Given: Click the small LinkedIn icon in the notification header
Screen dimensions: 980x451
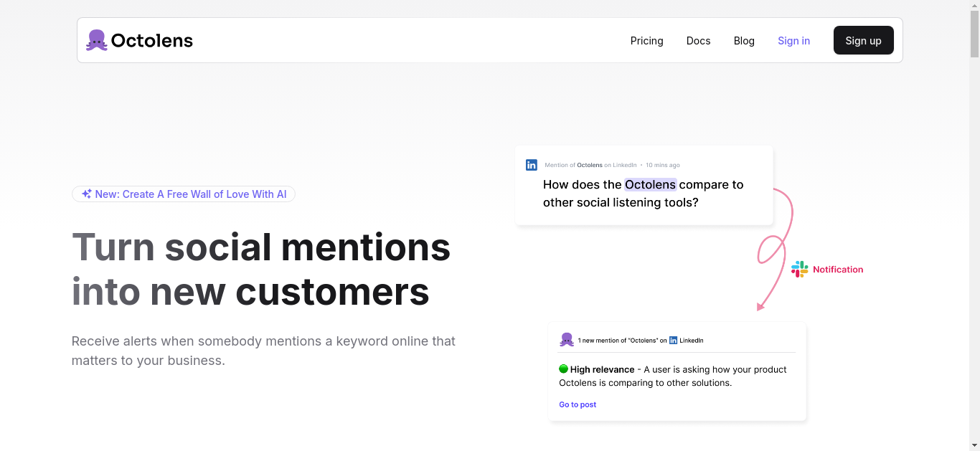Looking at the screenshot, I should coord(673,341).
